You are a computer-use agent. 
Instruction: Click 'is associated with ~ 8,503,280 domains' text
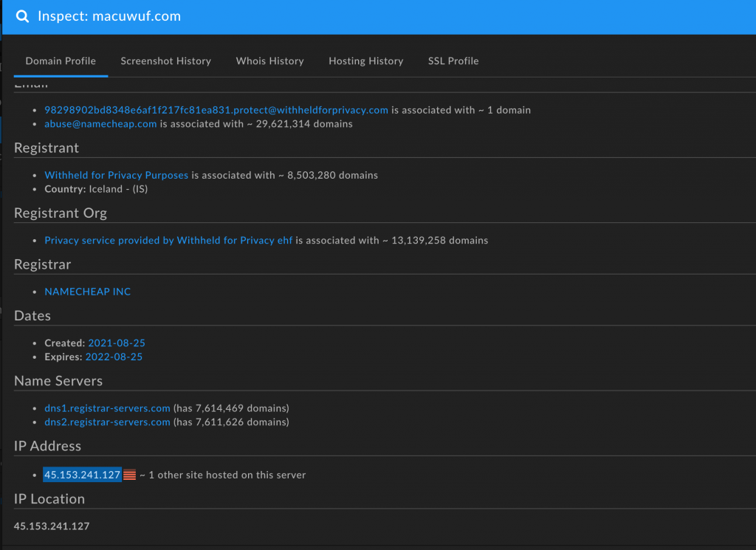click(x=285, y=175)
